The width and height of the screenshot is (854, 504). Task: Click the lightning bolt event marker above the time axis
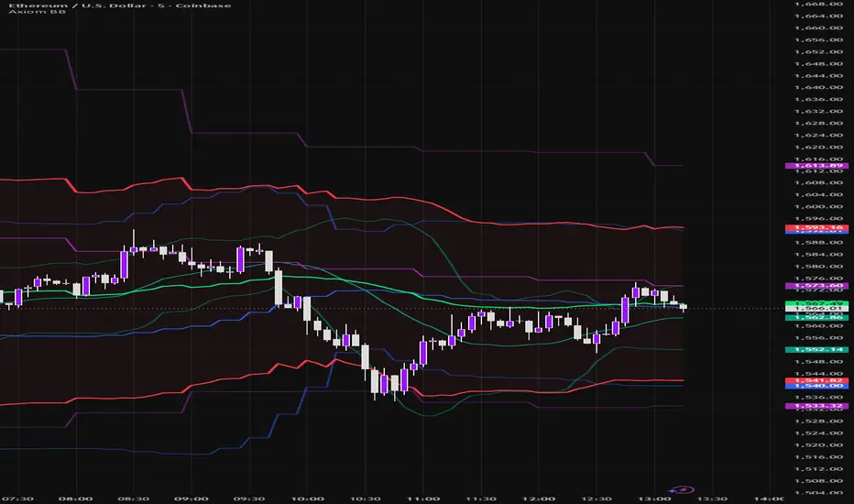click(x=682, y=489)
